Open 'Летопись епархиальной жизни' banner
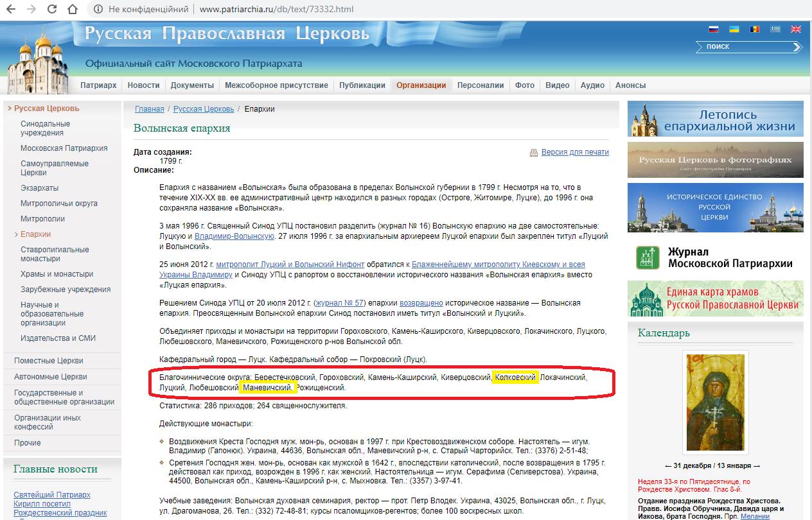The image size is (812, 520). [715, 119]
